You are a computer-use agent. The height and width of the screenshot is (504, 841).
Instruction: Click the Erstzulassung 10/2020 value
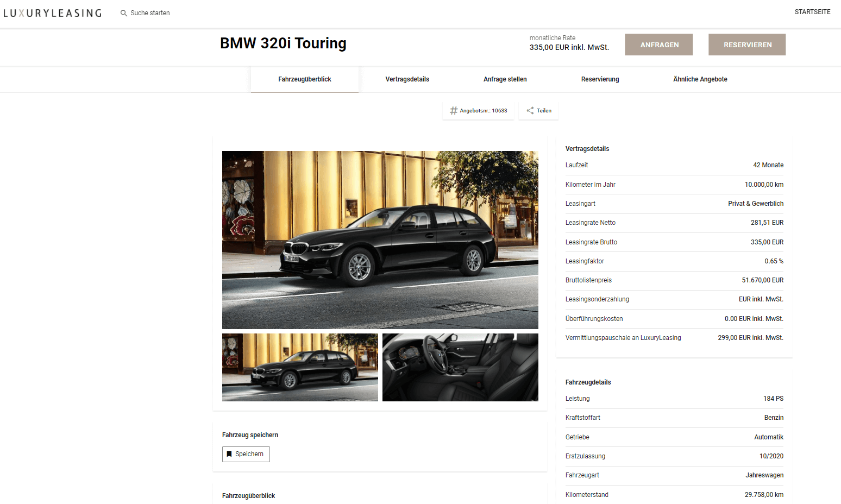771,456
